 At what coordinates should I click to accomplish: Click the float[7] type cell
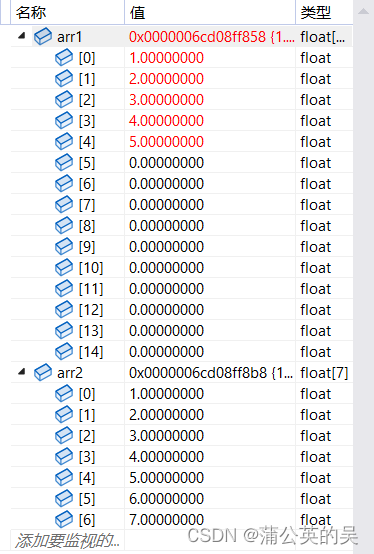(x=324, y=373)
